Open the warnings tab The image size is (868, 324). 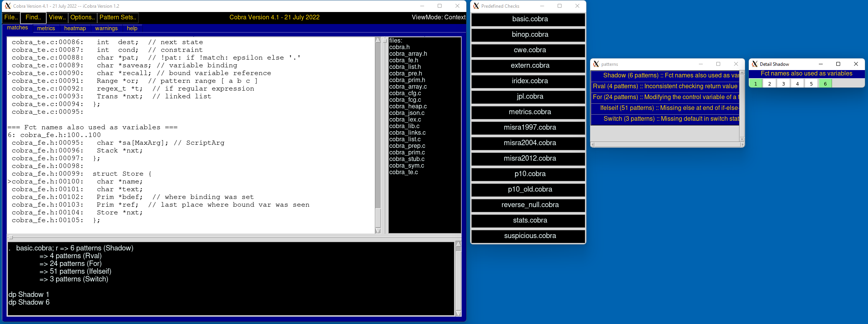[106, 28]
